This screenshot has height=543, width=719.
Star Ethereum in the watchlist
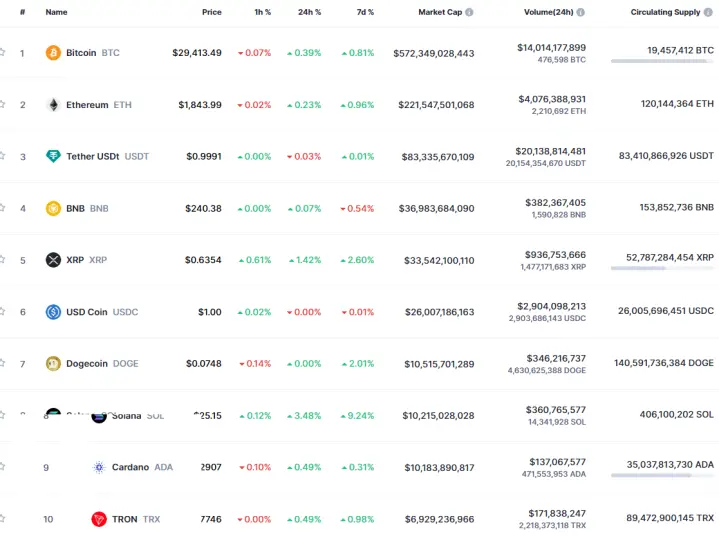[2, 104]
